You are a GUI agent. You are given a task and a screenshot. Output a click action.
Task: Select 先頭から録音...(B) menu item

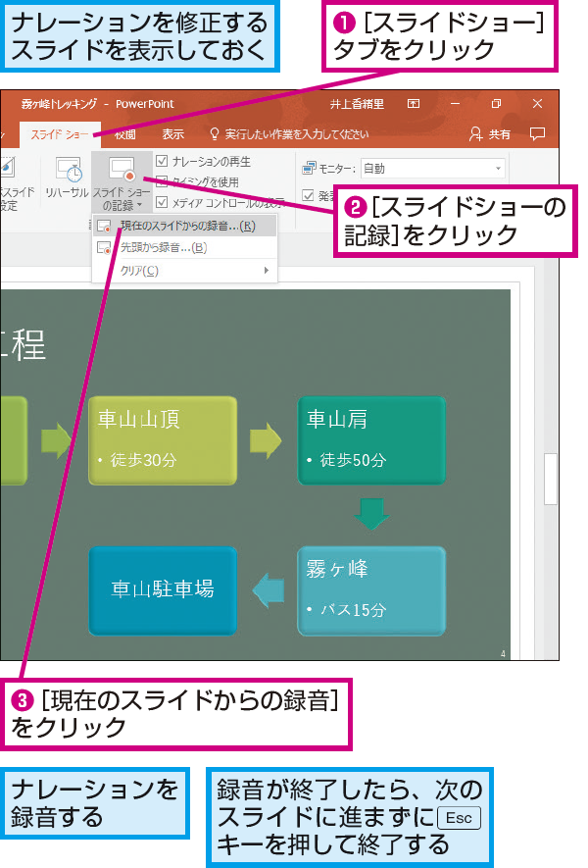point(185,247)
